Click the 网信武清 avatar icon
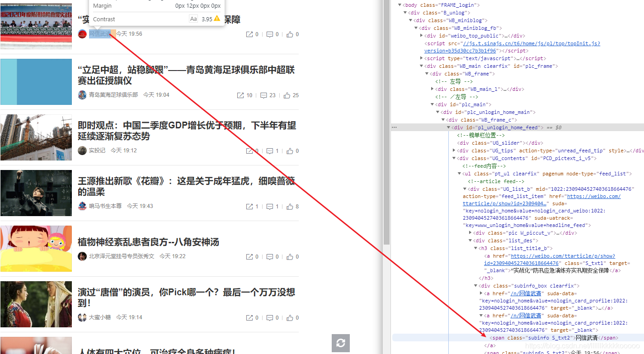The height and width of the screenshot is (354, 644). 82,34
